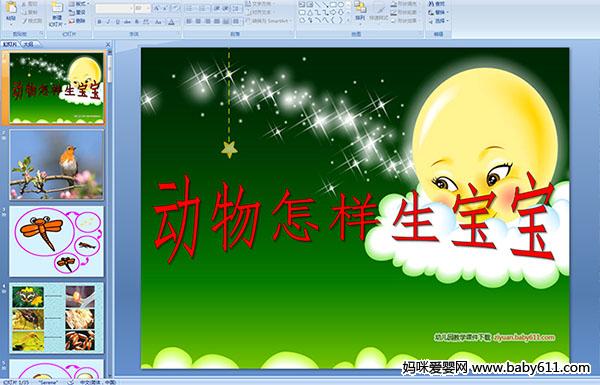
Task: Switch to the Outline pane tab
Action: [30, 44]
